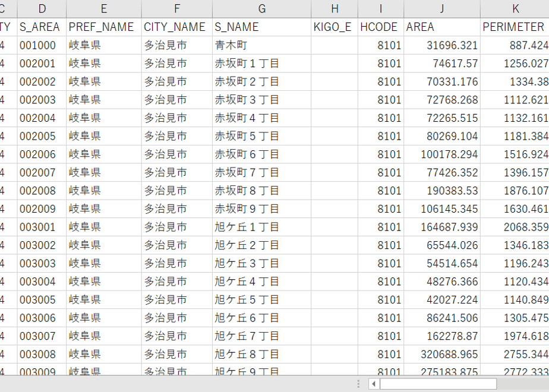Click the CITY_NAME header cell
The width and height of the screenshot is (549, 392).
pos(177,27)
